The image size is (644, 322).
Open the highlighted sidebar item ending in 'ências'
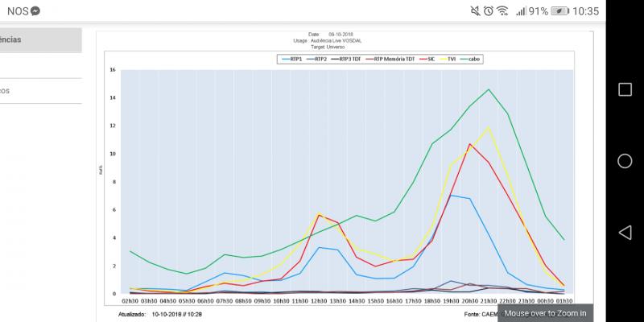tap(41, 39)
